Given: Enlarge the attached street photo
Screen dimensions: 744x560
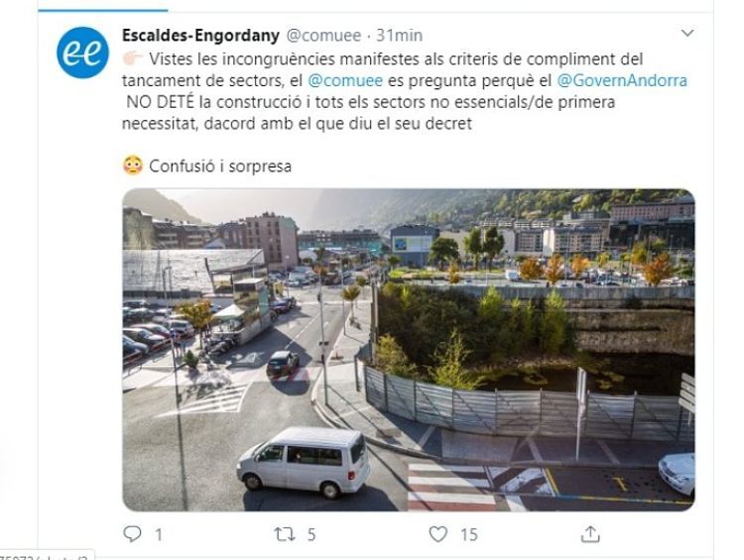Looking at the screenshot, I should click(409, 350).
